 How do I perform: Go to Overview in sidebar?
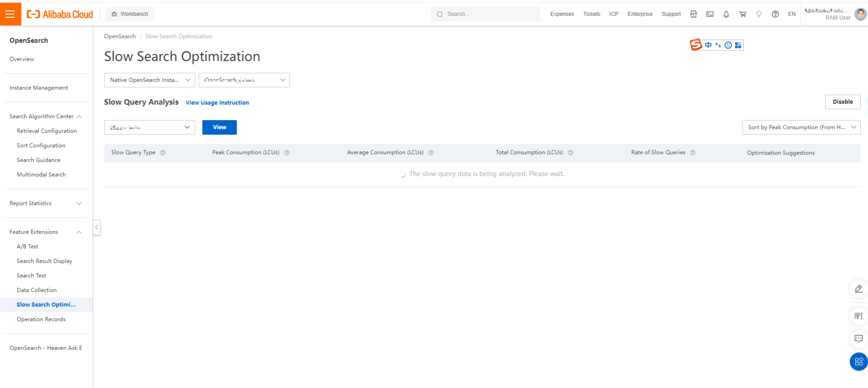pos(22,59)
